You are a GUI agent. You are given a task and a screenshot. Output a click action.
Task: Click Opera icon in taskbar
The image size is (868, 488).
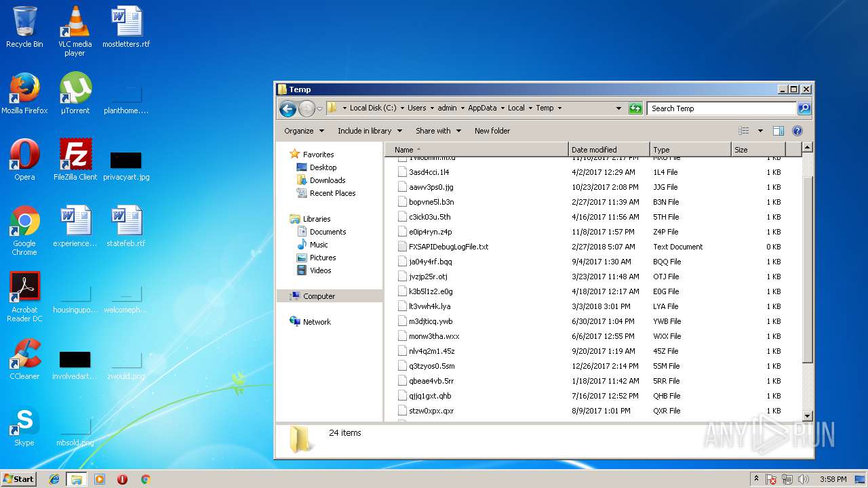coord(122,479)
